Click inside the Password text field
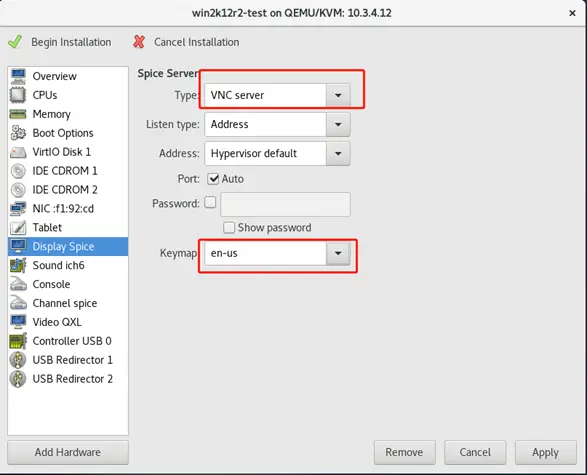The height and width of the screenshot is (475, 587). click(285, 204)
